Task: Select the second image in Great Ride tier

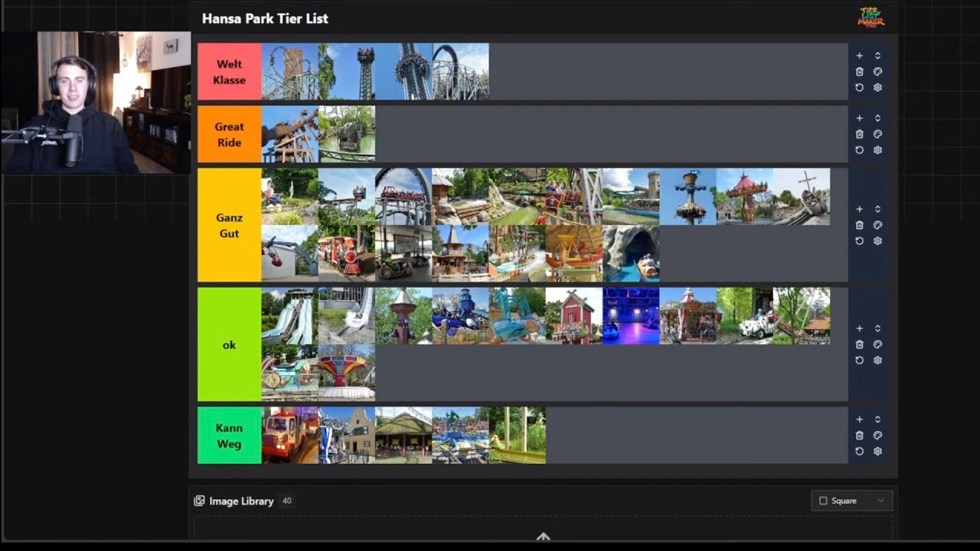Action: 347,134
